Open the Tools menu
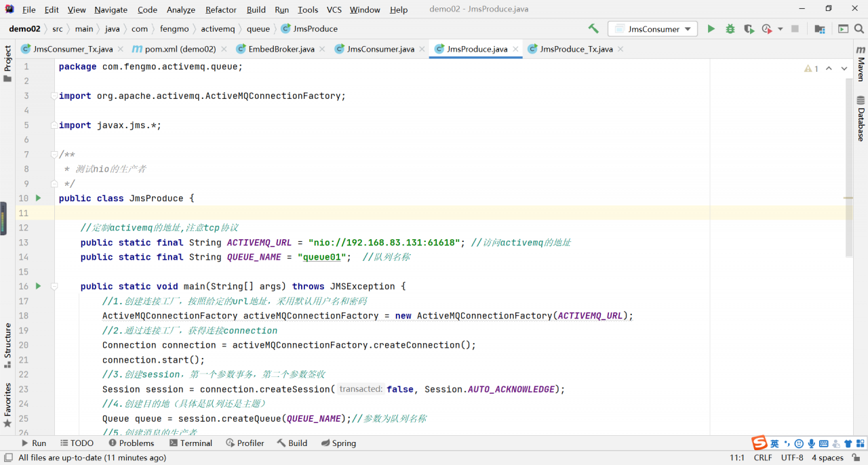This screenshot has width=868, height=465. pyautogui.click(x=308, y=9)
